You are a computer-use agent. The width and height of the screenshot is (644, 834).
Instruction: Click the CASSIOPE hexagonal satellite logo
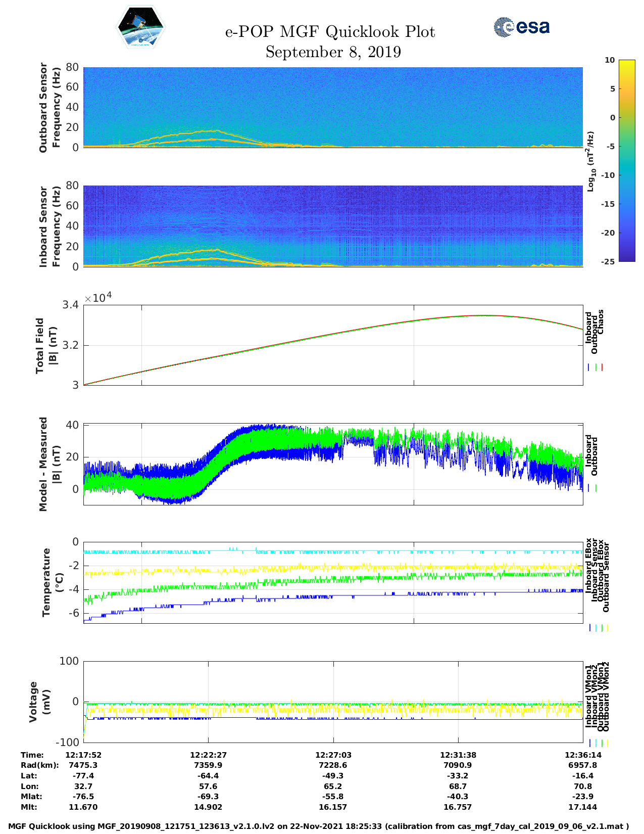140,27
